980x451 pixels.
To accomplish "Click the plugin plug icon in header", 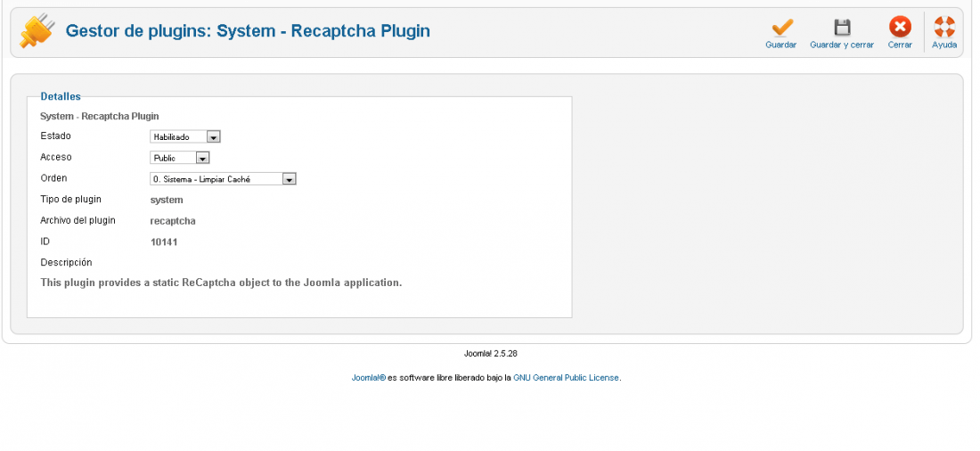I will click(37, 31).
